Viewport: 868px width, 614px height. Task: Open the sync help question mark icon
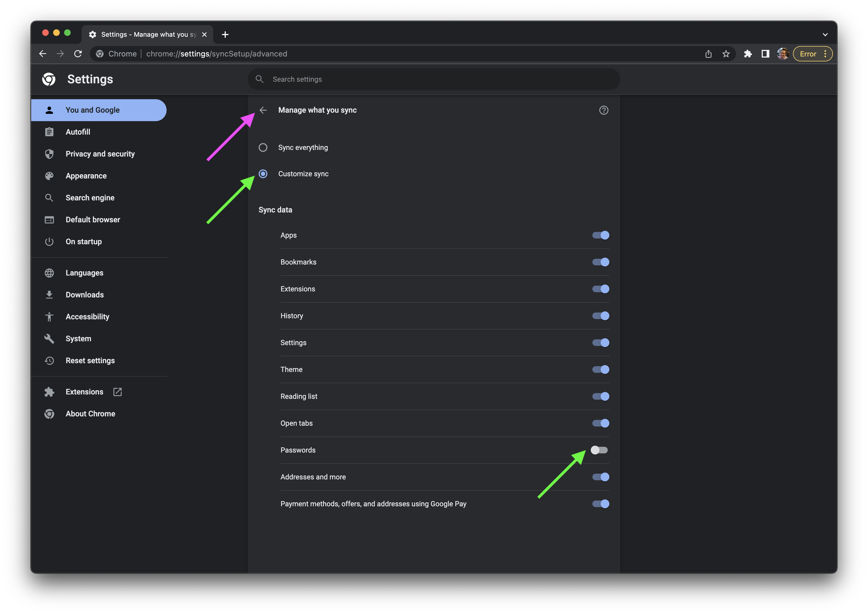click(x=603, y=110)
